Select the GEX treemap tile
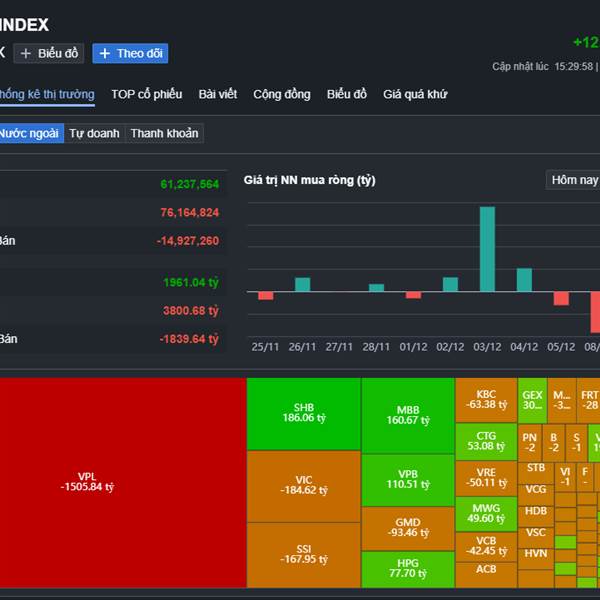 pyautogui.click(x=532, y=400)
